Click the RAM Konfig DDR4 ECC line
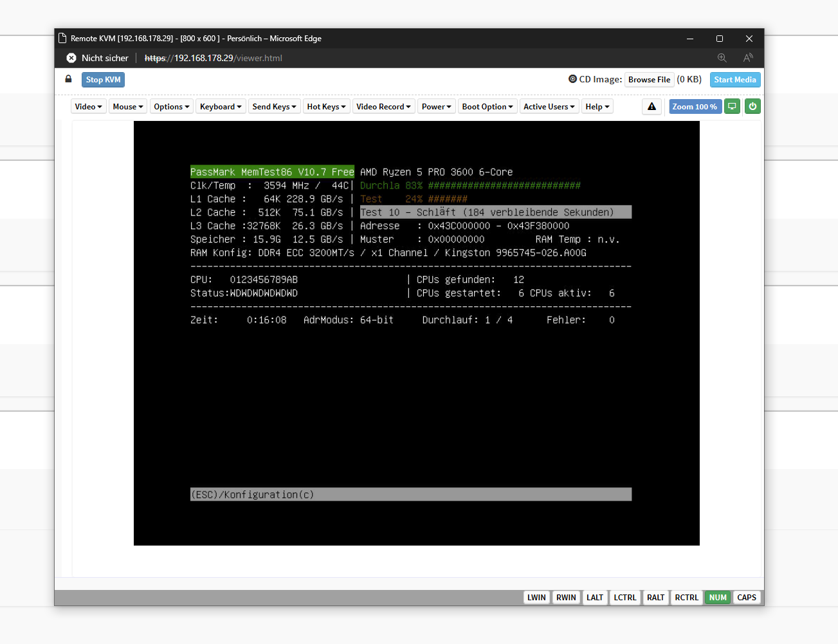The image size is (838, 644). point(388,253)
